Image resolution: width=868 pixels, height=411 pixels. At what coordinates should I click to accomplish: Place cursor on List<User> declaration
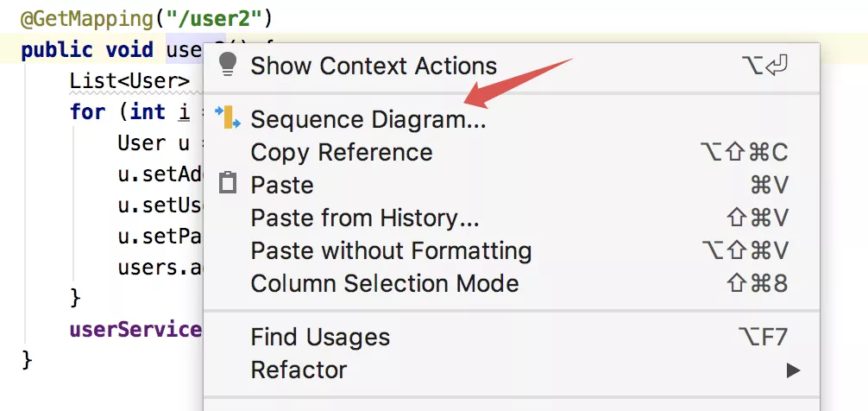[129, 81]
